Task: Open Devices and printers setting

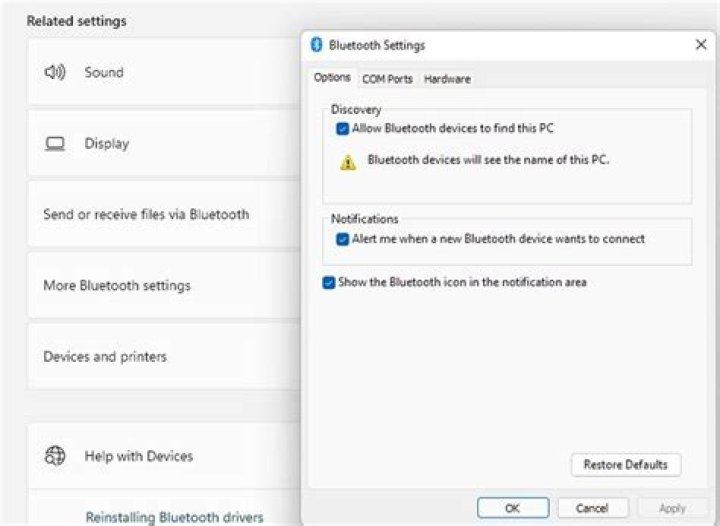Action: (x=105, y=356)
